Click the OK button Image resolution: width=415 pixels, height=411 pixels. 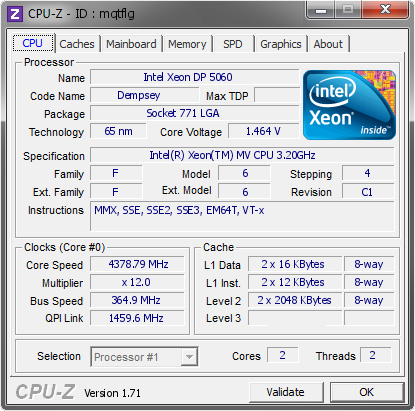point(367,392)
